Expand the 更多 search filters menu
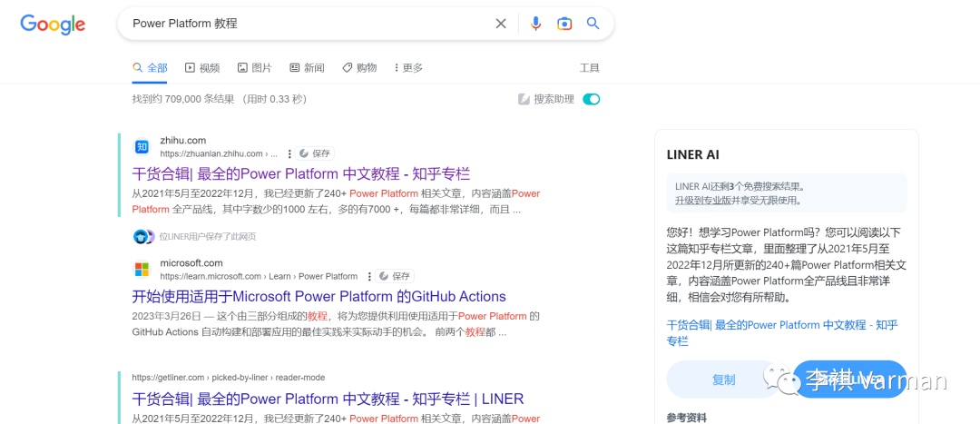Screen dimensions: 980x424 [x=407, y=68]
